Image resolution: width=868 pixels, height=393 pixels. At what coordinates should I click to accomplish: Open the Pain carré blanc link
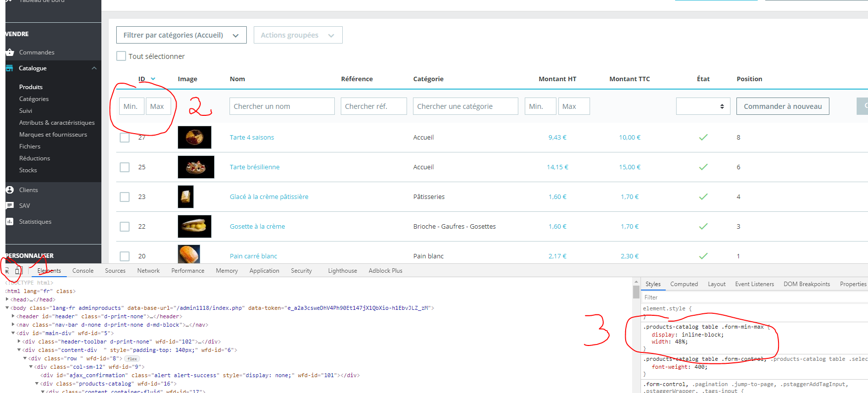click(253, 256)
